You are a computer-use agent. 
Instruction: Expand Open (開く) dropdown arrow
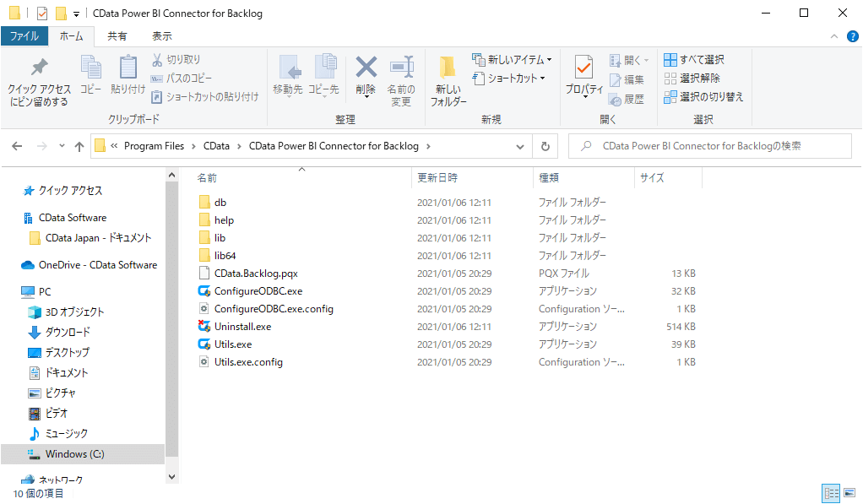pos(647,60)
